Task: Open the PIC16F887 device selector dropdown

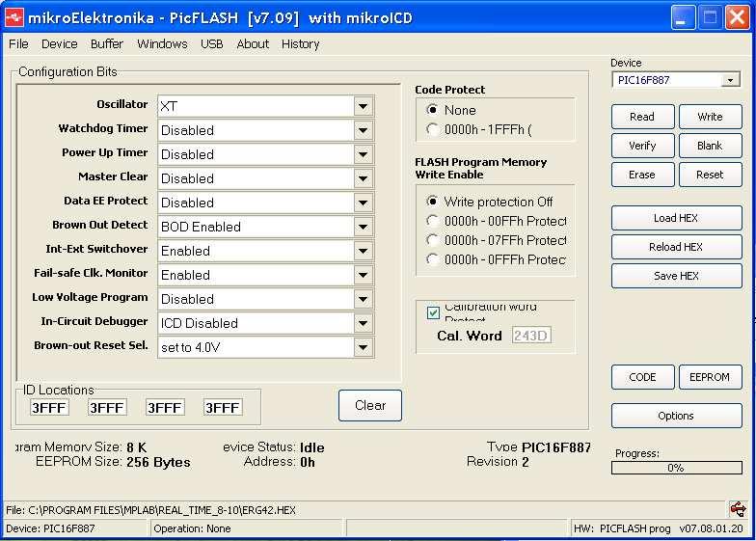Action: click(x=731, y=80)
